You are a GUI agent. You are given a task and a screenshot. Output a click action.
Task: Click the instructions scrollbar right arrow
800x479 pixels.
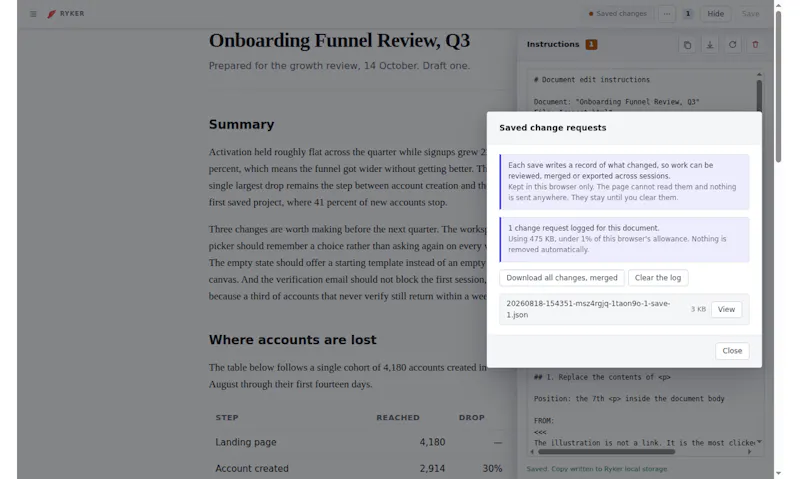point(749,451)
